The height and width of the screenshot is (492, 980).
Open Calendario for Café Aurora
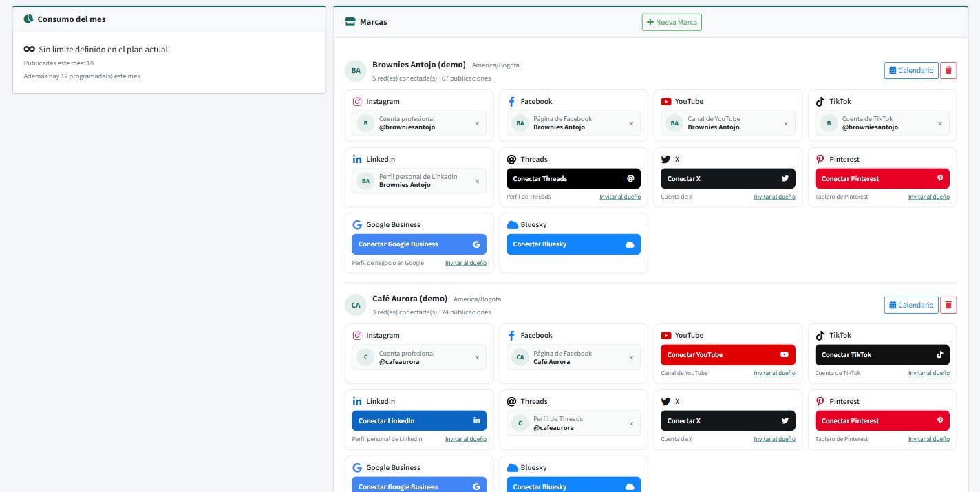[x=911, y=305]
